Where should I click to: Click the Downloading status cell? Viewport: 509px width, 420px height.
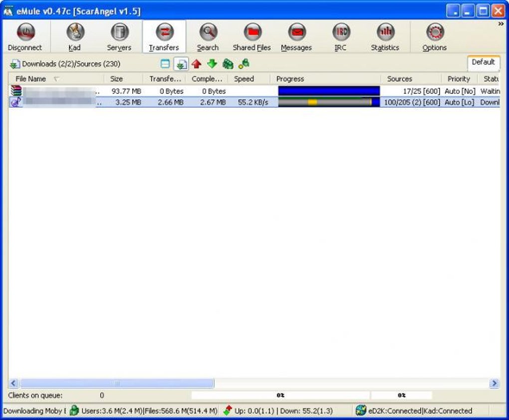[x=490, y=102]
